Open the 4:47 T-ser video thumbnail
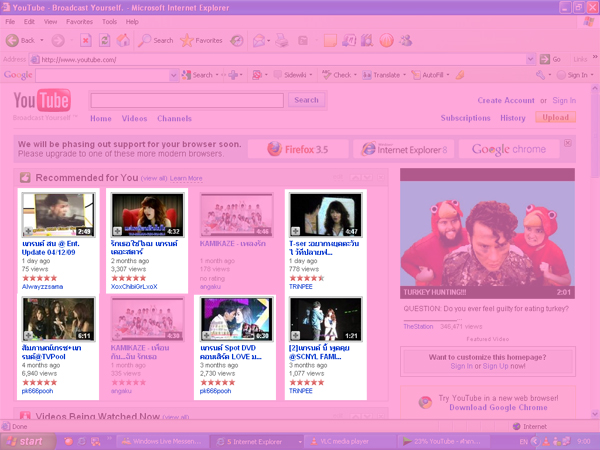 point(326,215)
